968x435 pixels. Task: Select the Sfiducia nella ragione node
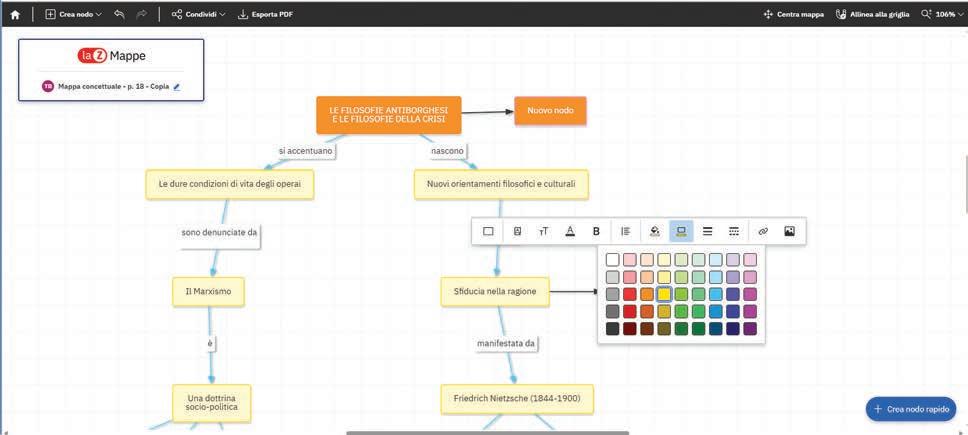click(494, 292)
